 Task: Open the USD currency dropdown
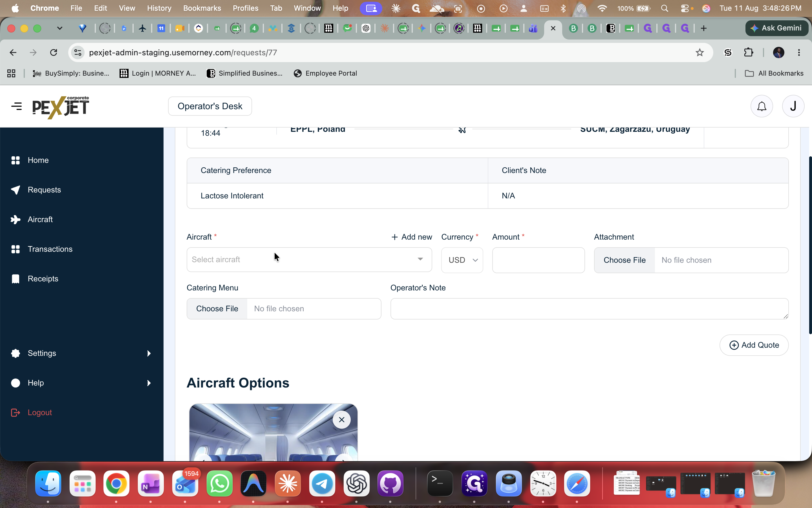pos(462,260)
